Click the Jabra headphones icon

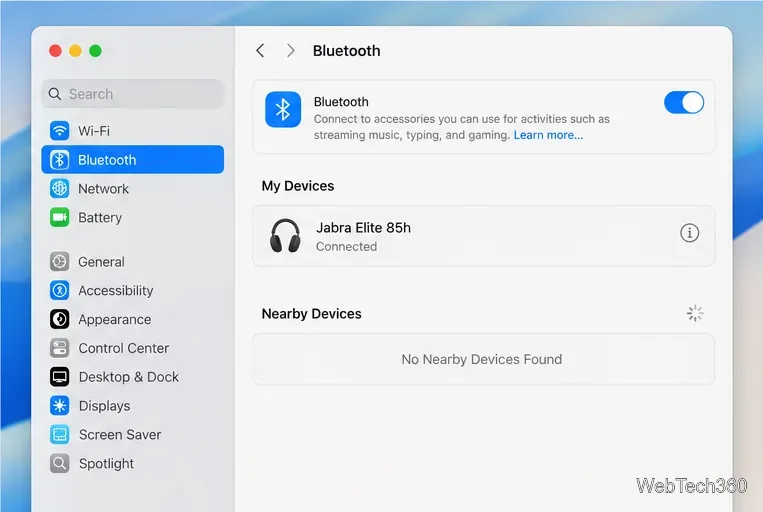tap(285, 236)
